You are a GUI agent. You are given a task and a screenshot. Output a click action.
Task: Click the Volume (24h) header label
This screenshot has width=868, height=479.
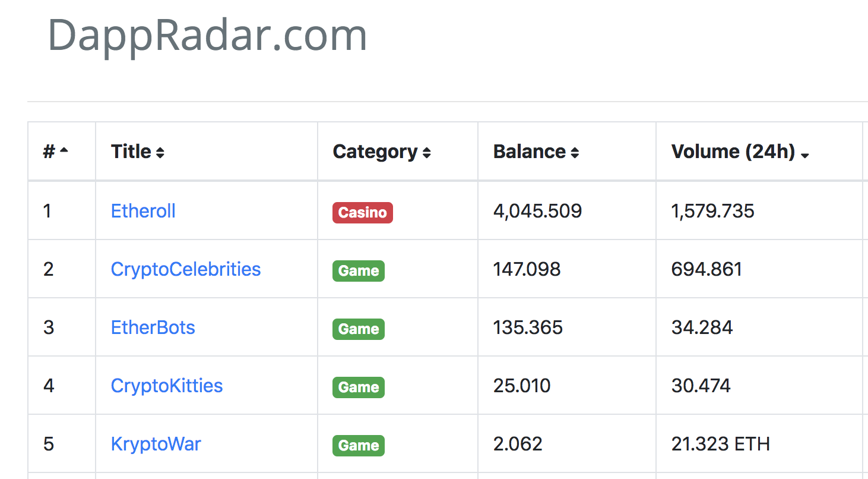733,152
